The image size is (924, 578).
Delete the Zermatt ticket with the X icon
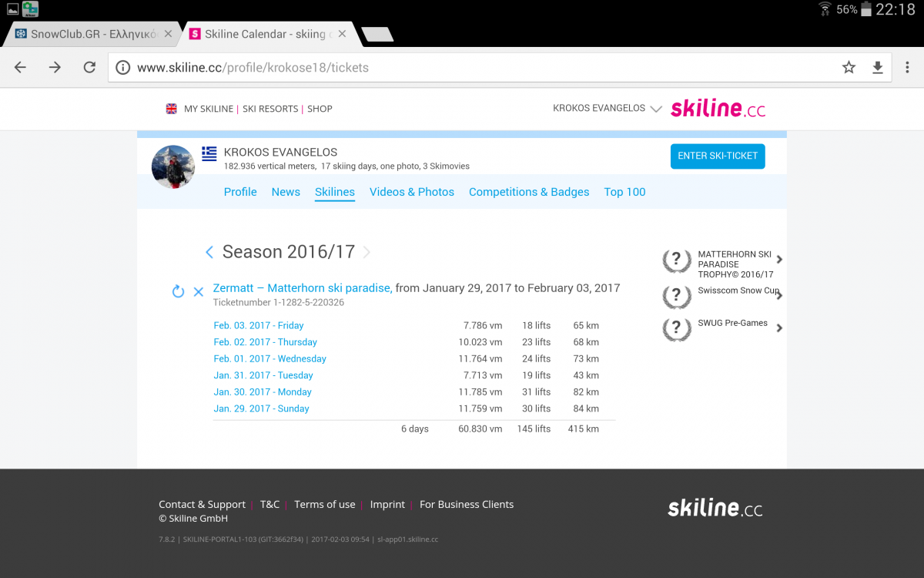point(199,291)
